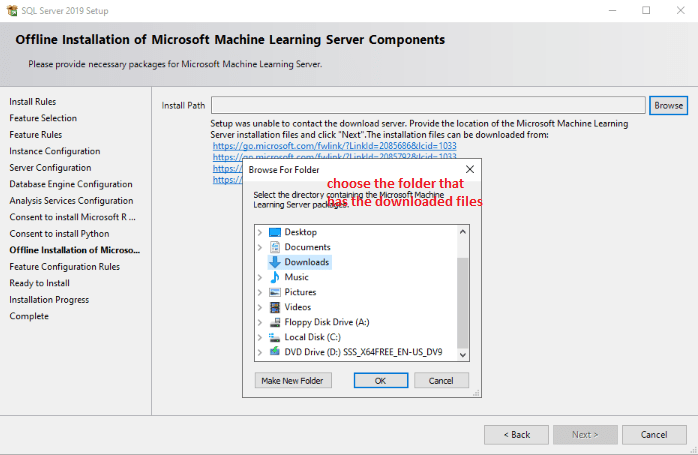
Task: Select DVD Drive SSS_X64FREE_EN-US_DV9 label
Action: [363, 352]
